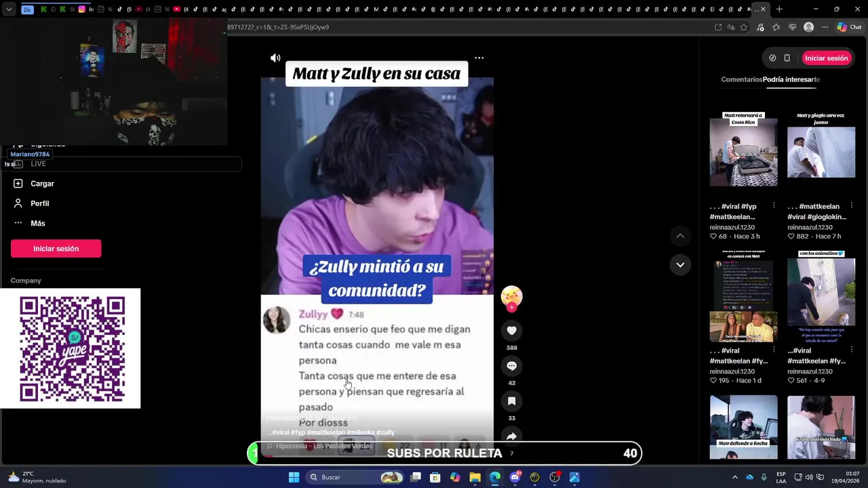Open the Edge Copilot Chat button
Screen dimensions: 868x488
click(x=849, y=27)
